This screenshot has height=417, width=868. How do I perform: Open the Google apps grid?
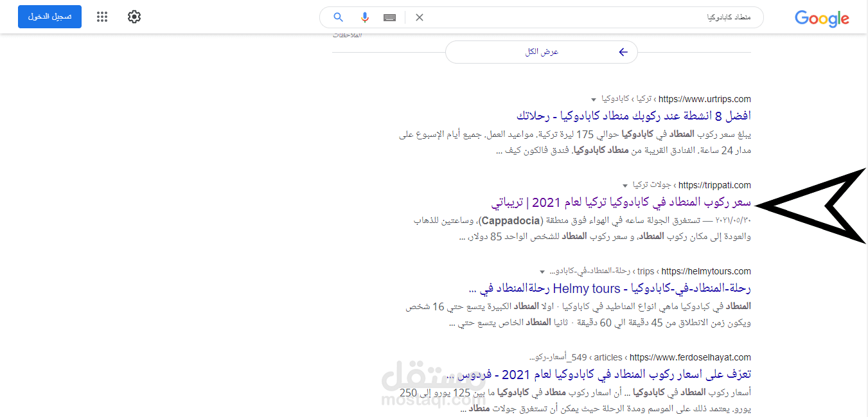tap(102, 17)
